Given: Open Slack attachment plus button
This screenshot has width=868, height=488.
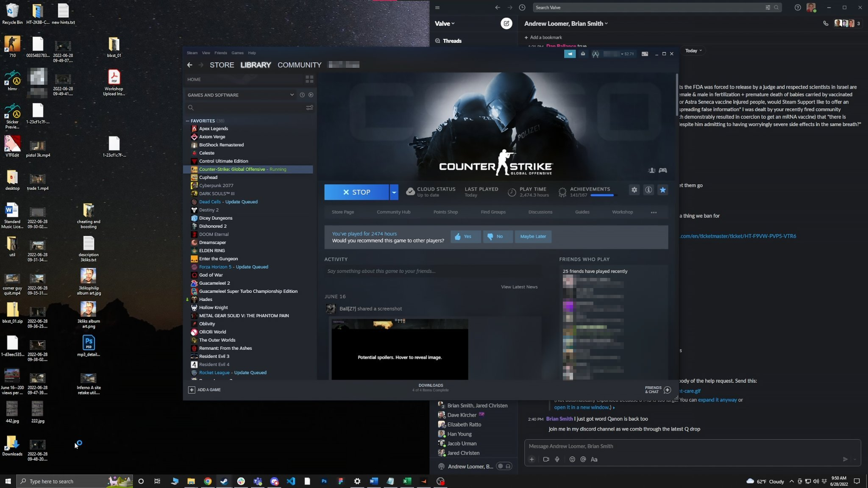Looking at the screenshot, I should click(532, 459).
